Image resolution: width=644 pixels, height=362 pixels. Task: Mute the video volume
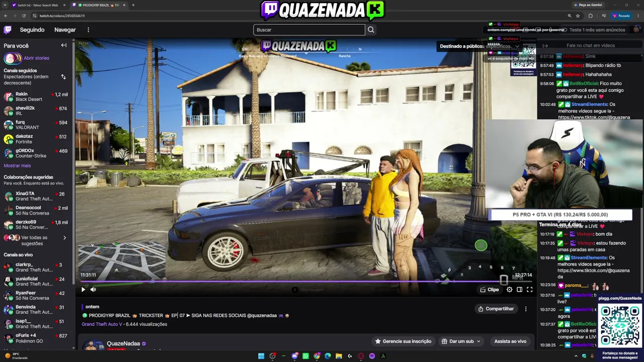[93, 290]
